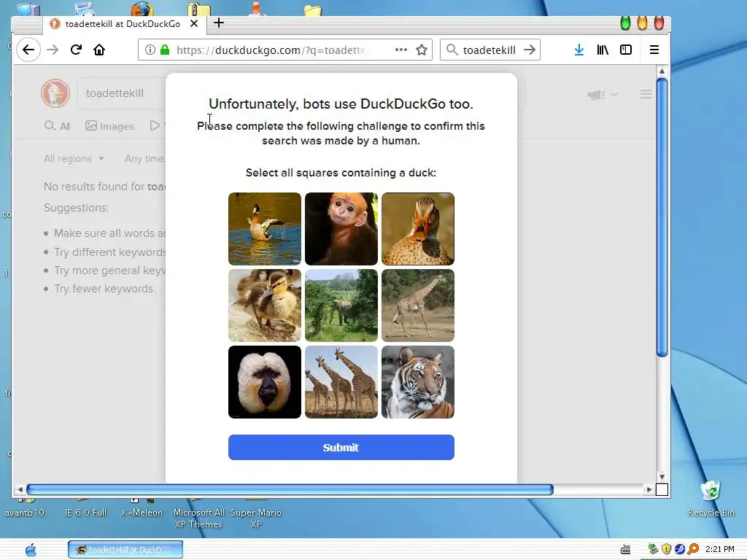Screen dimensions: 747x560
Task: Select the three giraffes image
Action: click(x=341, y=382)
